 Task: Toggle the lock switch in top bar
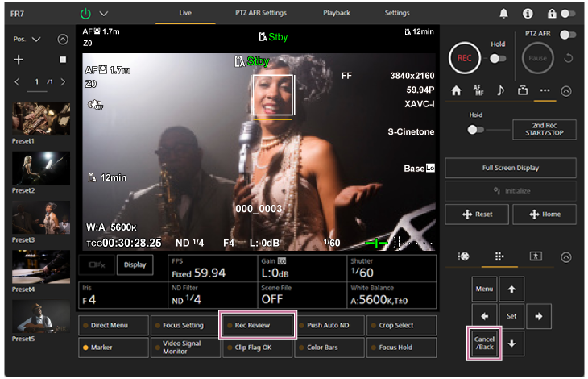point(568,14)
